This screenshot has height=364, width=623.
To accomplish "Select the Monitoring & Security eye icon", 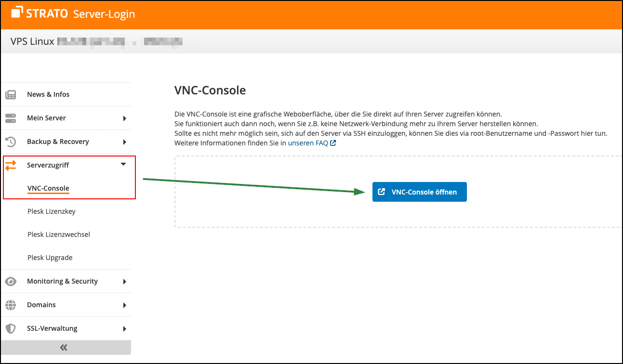I will [11, 281].
